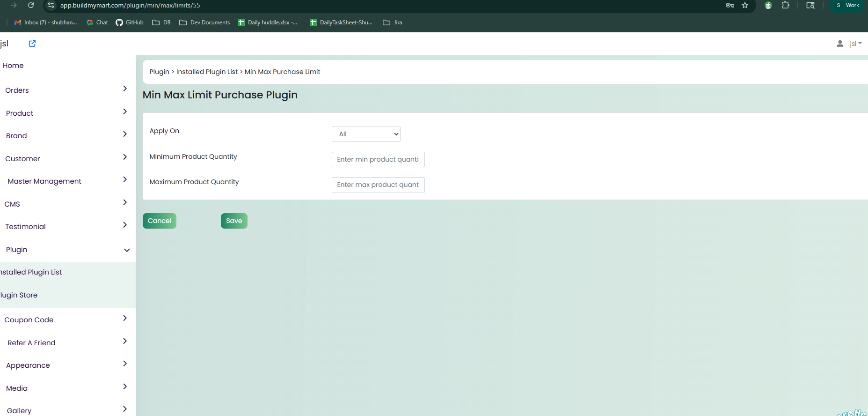Expand the Brand menu chevron
This screenshot has height=416, width=868.
point(125,134)
